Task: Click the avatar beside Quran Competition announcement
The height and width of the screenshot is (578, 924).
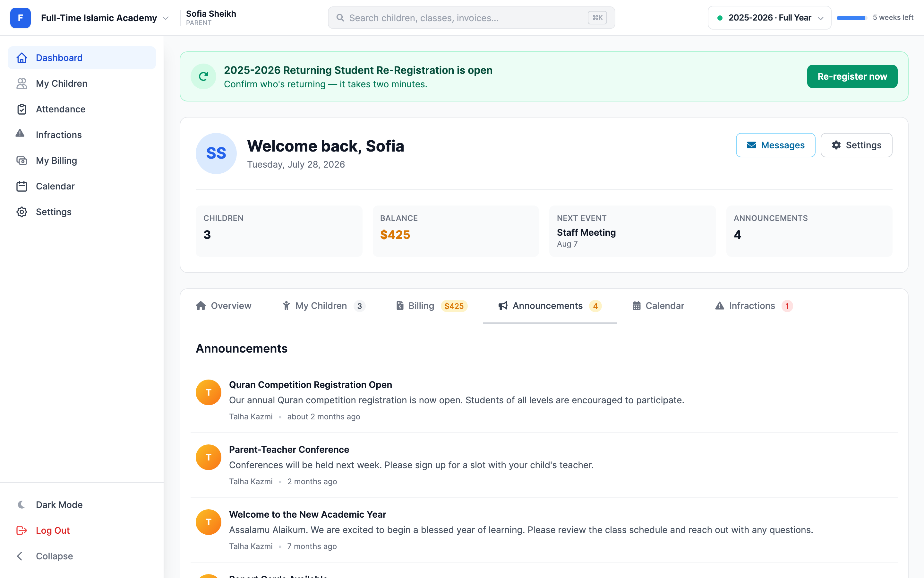Action: (x=209, y=392)
